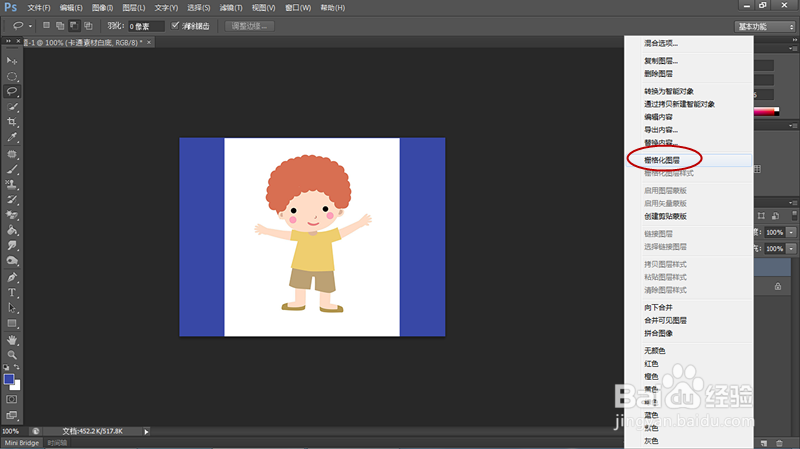Select the Healing Brush tool
Viewport: 800px width, 449px height.
pyautogui.click(x=12, y=154)
